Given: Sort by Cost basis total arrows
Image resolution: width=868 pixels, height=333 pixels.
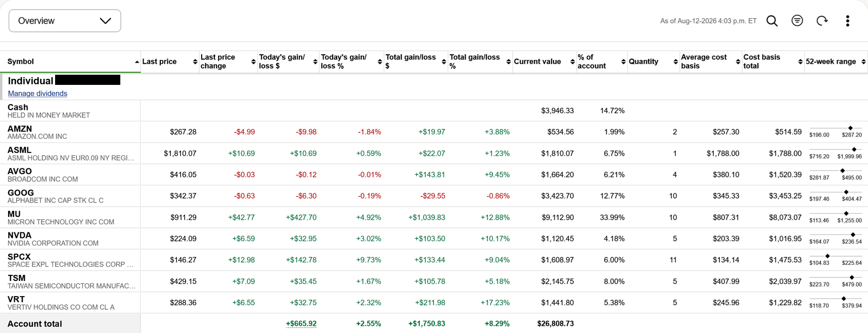Looking at the screenshot, I should 800,62.
